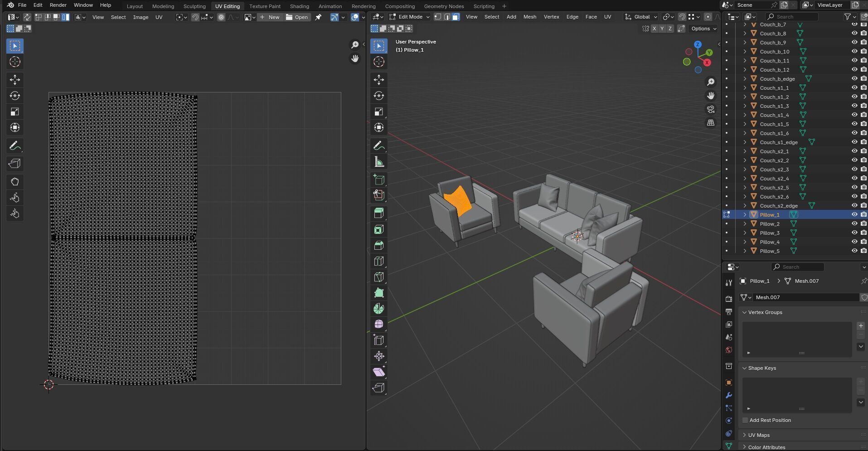Open the File menu
This screenshot has height=451, width=868.
[x=22, y=5]
